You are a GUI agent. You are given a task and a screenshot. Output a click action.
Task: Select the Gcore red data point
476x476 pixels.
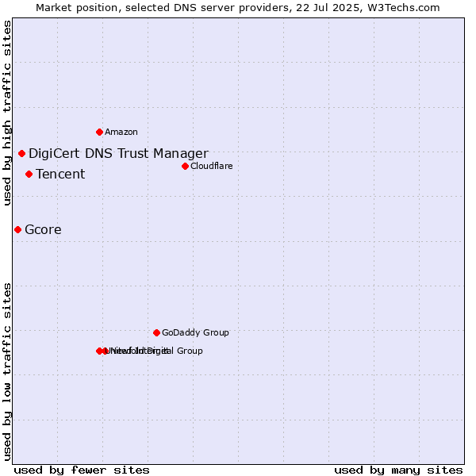pyautogui.click(x=18, y=229)
